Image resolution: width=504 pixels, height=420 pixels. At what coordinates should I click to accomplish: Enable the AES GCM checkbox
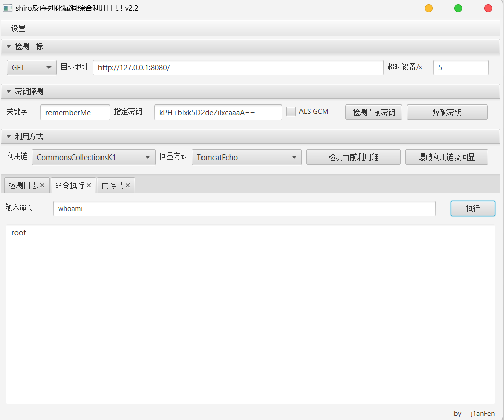[x=291, y=112]
